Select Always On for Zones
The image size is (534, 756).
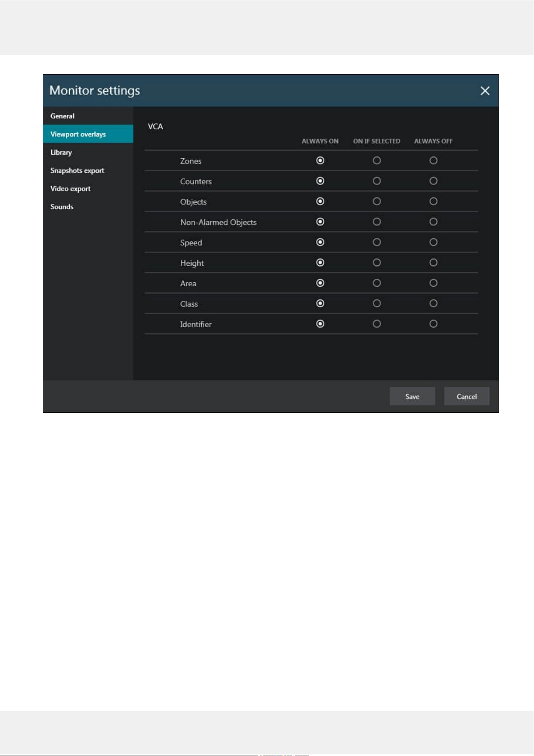click(x=320, y=161)
